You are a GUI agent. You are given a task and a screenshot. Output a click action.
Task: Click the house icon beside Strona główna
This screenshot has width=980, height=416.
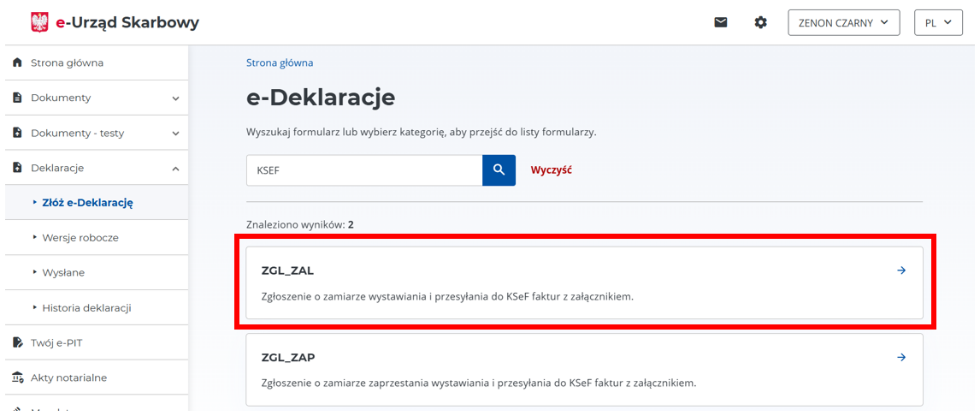[x=17, y=62]
